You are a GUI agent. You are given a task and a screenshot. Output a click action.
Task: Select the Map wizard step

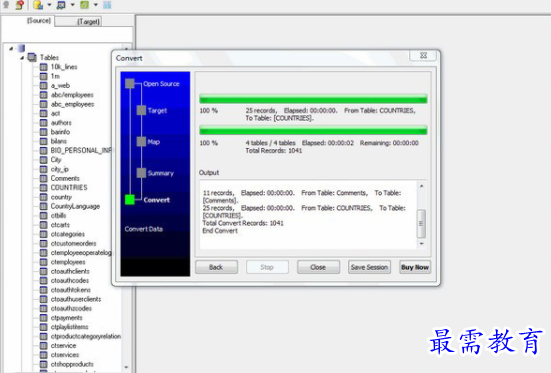tap(154, 142)
